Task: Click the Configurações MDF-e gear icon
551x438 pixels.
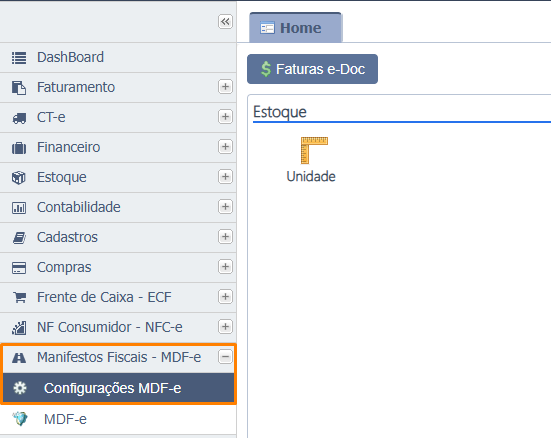Action: point(20,388)
